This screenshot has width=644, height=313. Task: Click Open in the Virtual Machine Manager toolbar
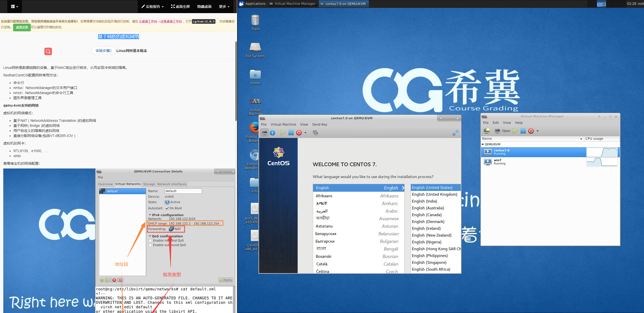point(502,131)
